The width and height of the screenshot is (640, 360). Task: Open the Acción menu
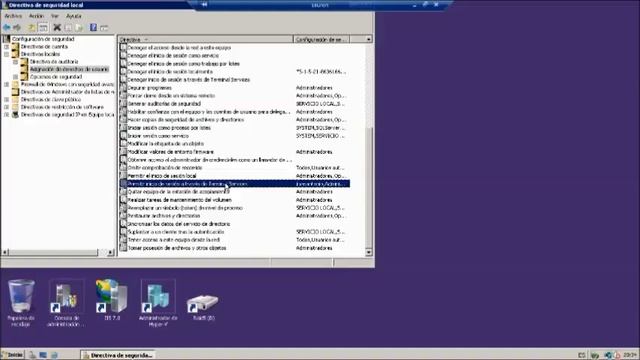[x=36, y=16]
